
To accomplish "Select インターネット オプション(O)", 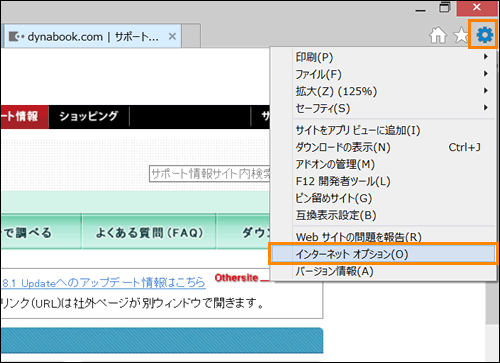I will [383, 254].
